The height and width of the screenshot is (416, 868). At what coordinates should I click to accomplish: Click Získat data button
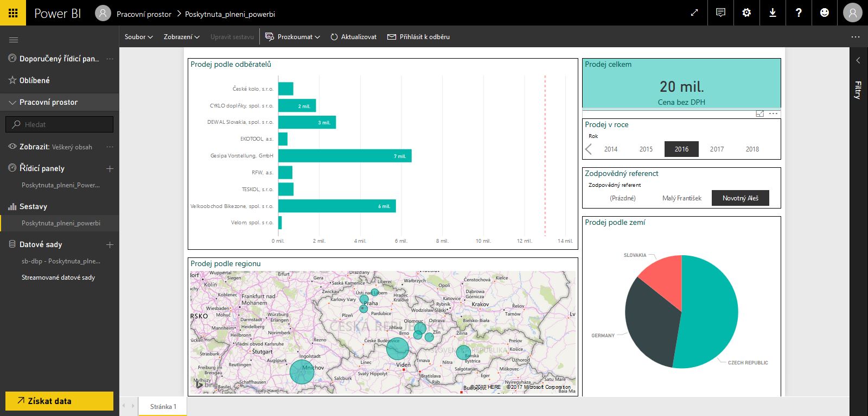click(x=60, y=401)
